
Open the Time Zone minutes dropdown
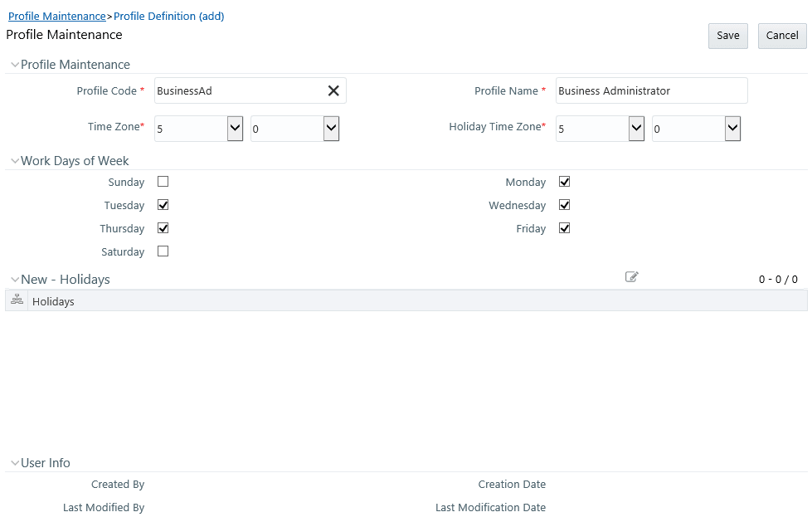click(331, 129)
